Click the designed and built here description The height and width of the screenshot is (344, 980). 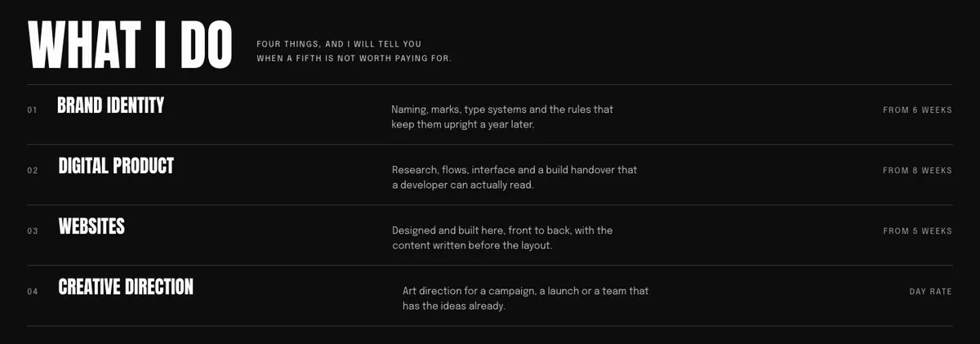coord(502,239)
